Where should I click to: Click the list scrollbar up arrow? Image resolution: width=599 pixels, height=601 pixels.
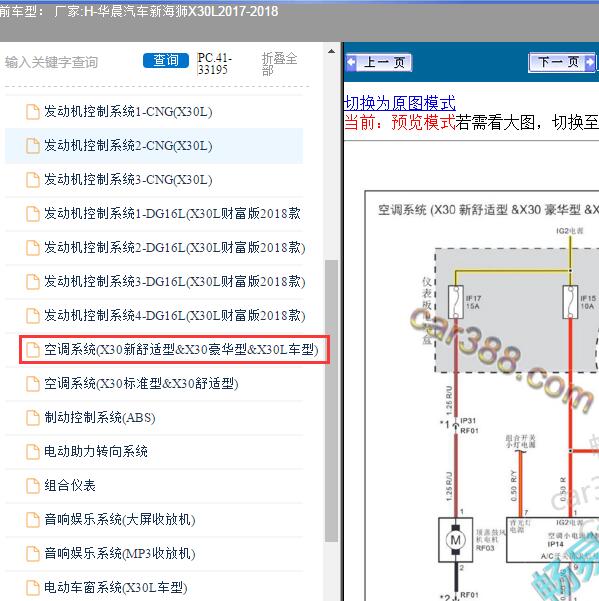332,51
